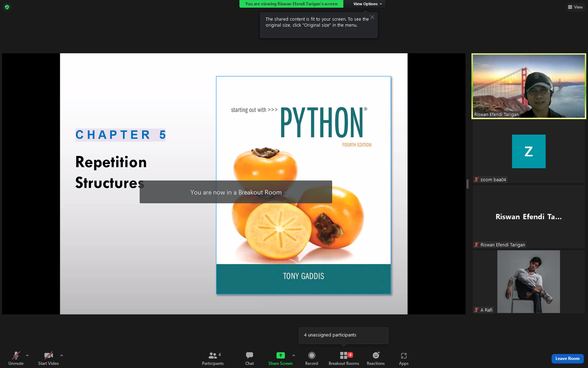Select the Riswan Efendi Ta... name-only tile
The image size is (588, 368).
(x=528, y=217)
